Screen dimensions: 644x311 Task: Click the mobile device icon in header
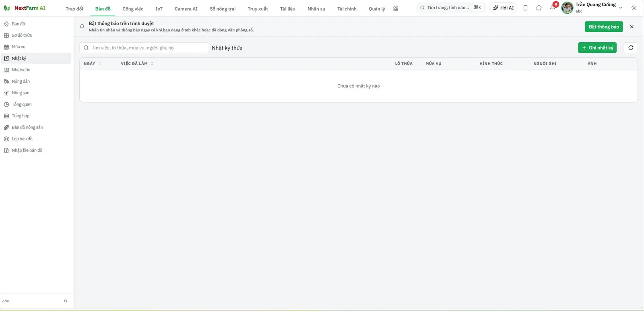coord(525,8)
